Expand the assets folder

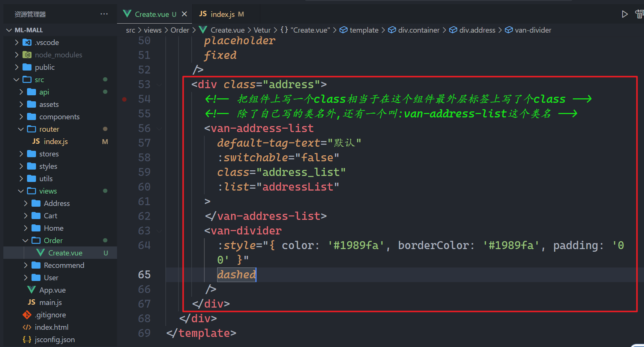(21, 104)
